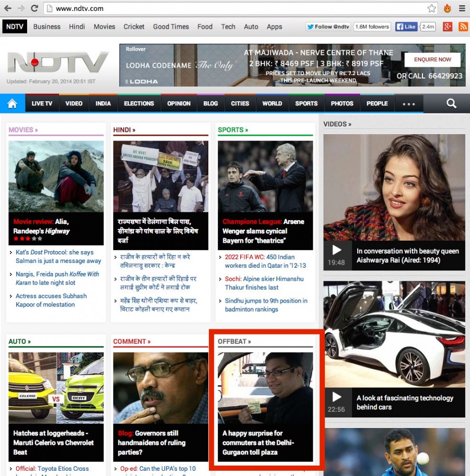Click the browser forward arrow
470x476 pixels.
[21, 8]
